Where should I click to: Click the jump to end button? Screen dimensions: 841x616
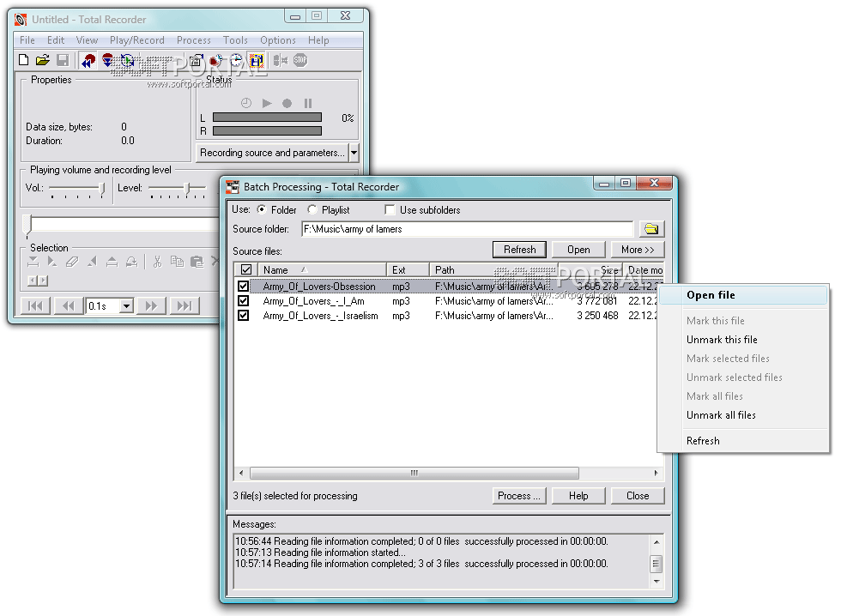(184, 305)
